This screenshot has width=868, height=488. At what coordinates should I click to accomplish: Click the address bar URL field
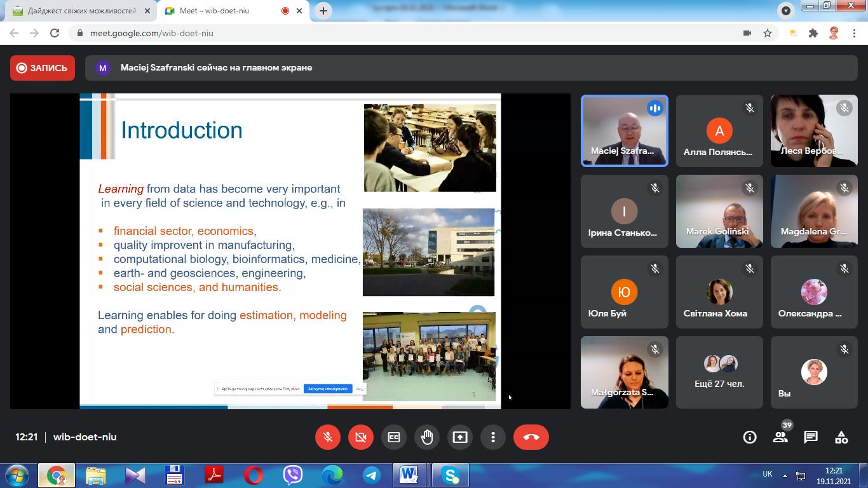point(381,33)
